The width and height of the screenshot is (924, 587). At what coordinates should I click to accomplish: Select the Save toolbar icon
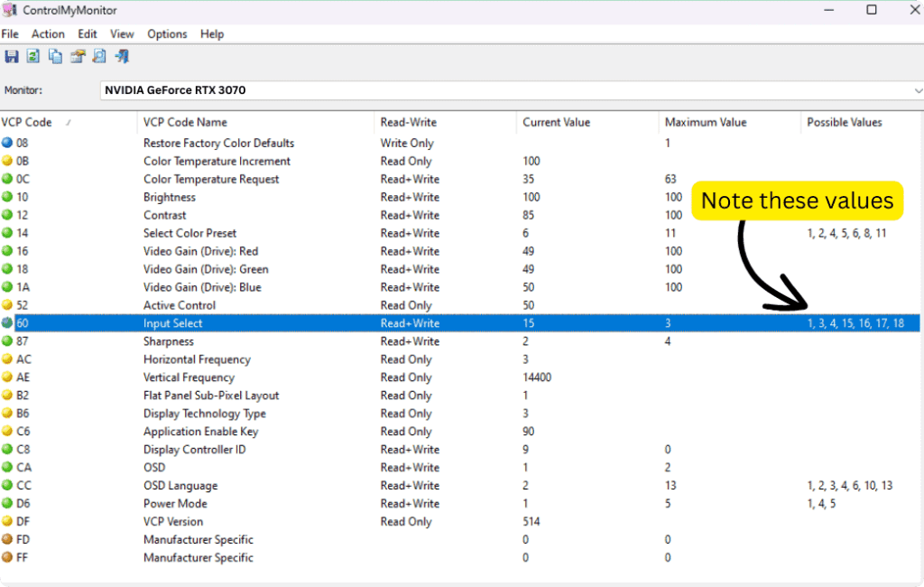[x=11, y=56]
